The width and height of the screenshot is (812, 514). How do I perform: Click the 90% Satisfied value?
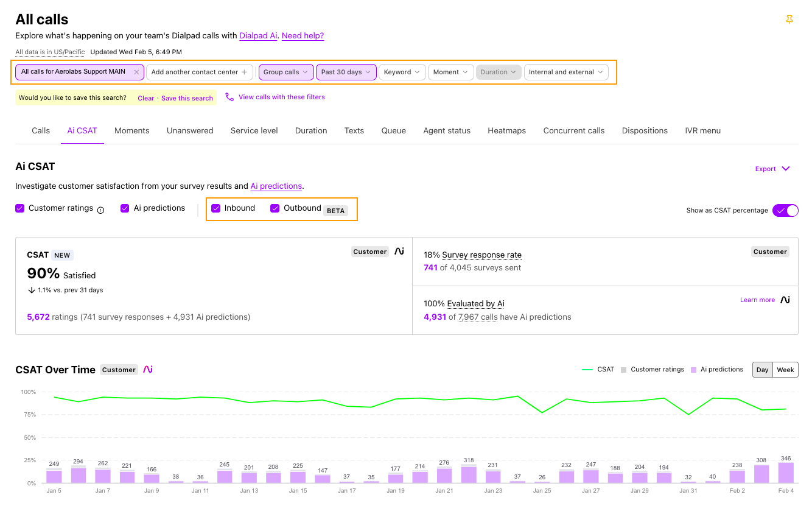coord(61,274)
